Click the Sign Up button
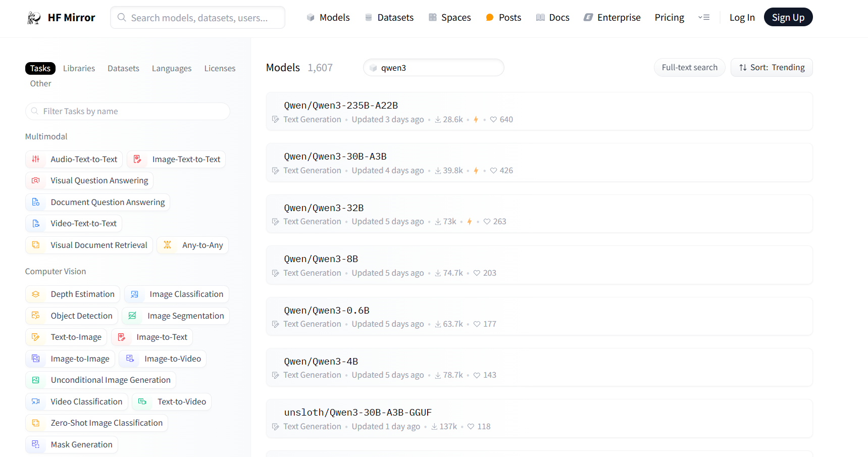This screenshot has height=457, width=868. (788, 17)
